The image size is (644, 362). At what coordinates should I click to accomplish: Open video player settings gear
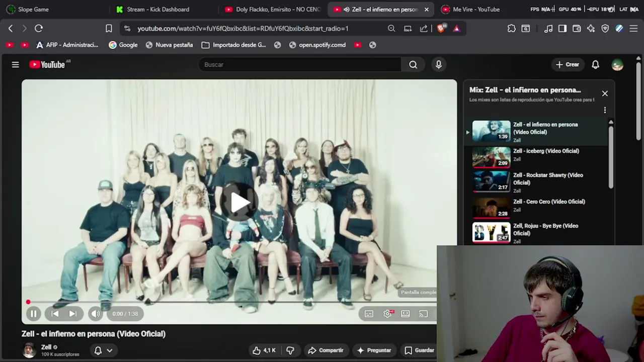(387, 314)
